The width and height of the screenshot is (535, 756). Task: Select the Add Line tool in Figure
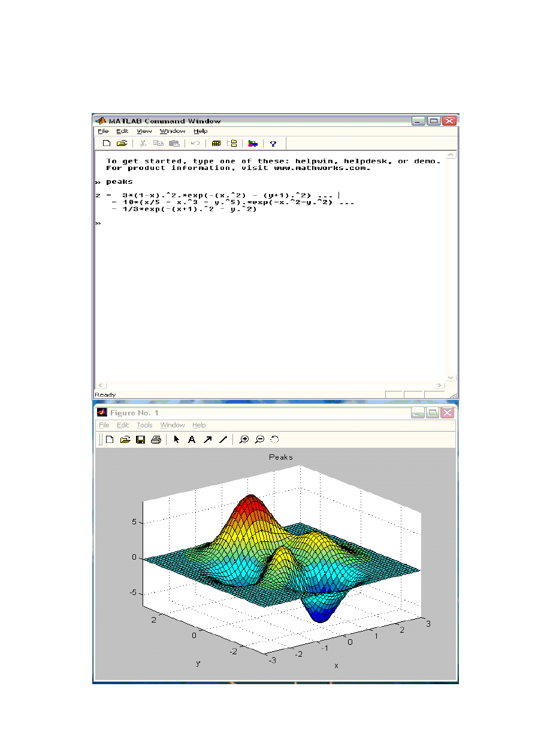[223, 439]
